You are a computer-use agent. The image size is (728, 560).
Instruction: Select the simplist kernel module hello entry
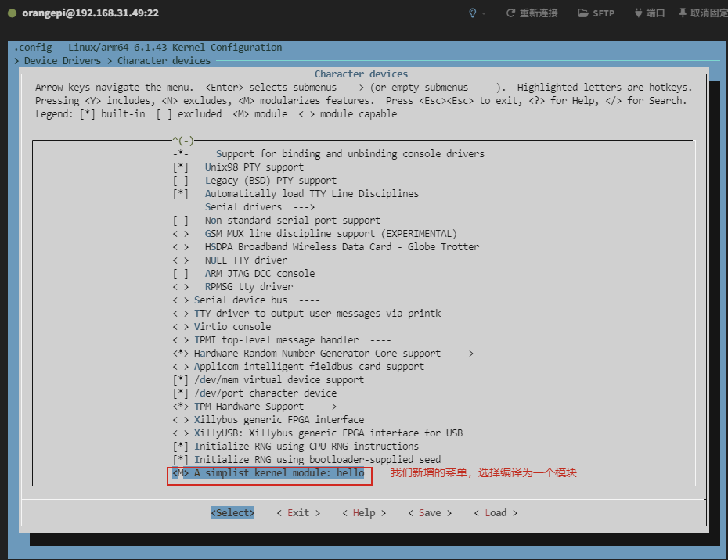click(268, 473)
